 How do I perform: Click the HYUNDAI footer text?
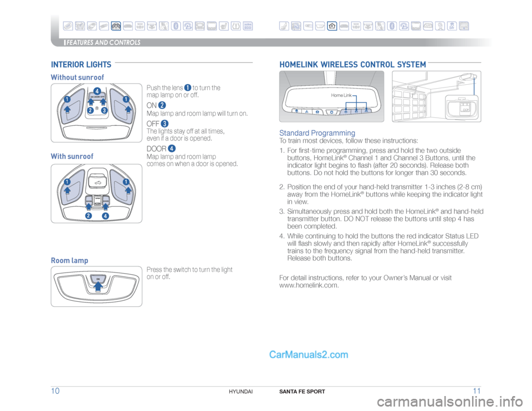pos(241,392)
